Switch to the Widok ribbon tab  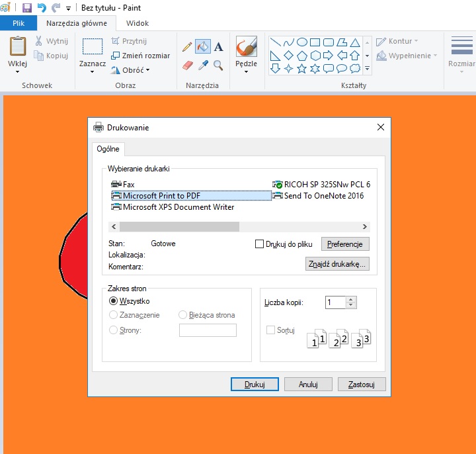[x=137, y=23]
